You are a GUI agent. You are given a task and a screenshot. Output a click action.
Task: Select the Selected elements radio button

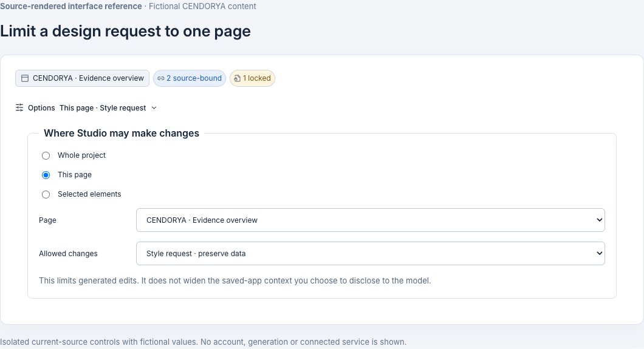tap(46, 194)
